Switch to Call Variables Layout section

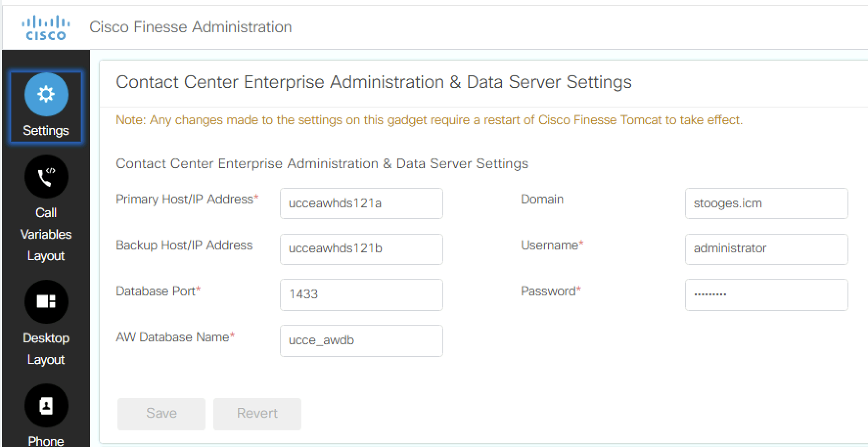tap(46, 234)
